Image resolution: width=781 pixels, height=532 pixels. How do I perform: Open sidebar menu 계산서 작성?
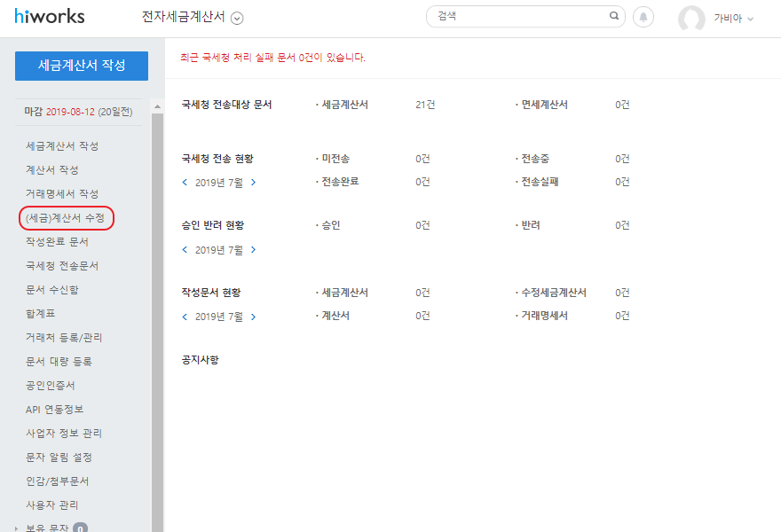pyautogui.click(x=52, y=169)
